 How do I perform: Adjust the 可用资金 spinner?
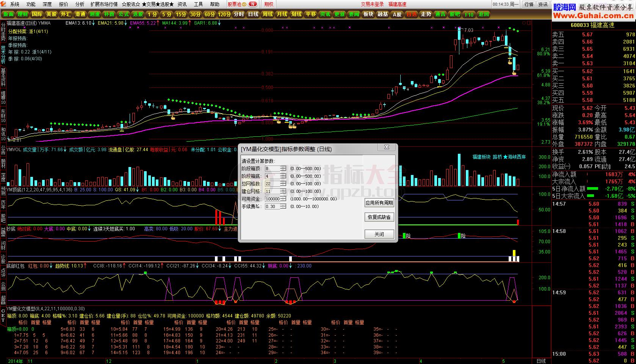click(283, 199)
